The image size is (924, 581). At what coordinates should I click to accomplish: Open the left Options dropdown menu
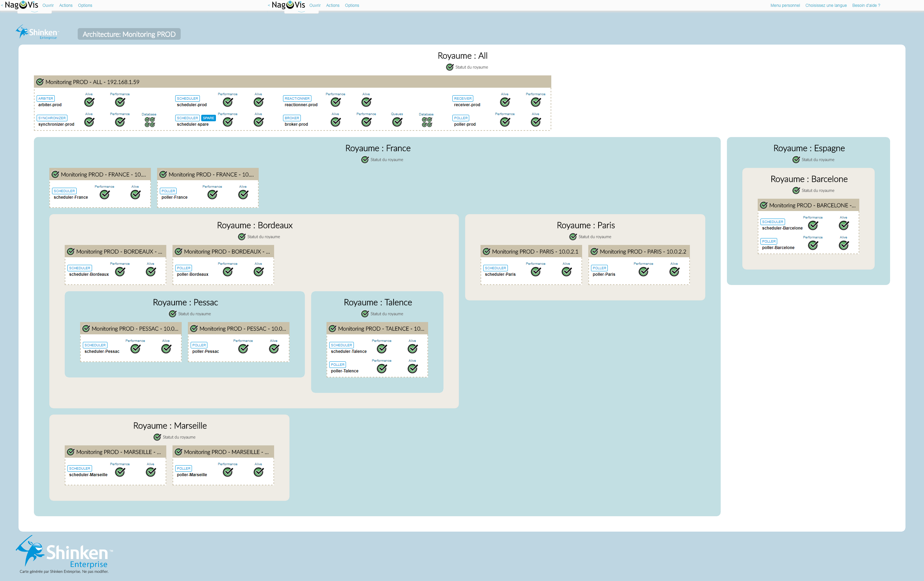[x=85, y=5]
